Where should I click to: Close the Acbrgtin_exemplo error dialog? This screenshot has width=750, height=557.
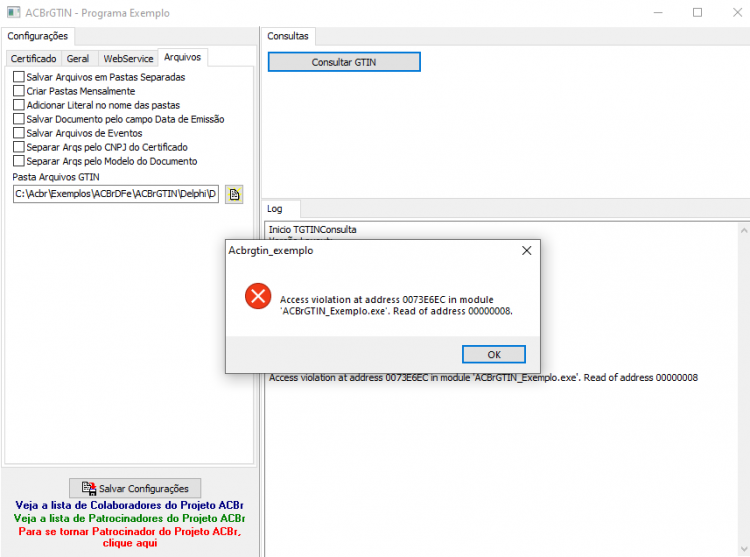click(527, 251)
